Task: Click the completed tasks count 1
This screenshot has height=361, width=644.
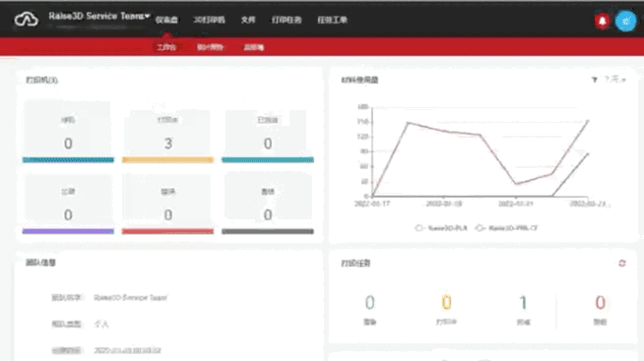Action: coord(523,303)
